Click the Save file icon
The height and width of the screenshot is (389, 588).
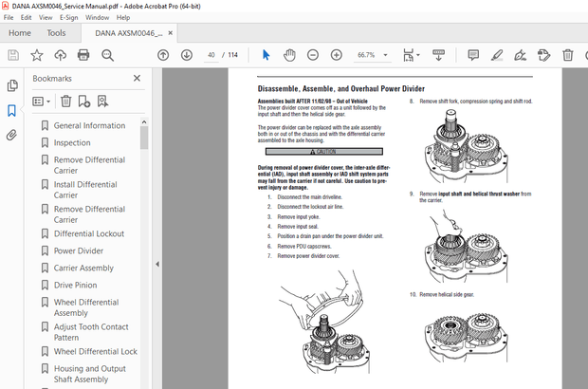[x=13, y=55]
